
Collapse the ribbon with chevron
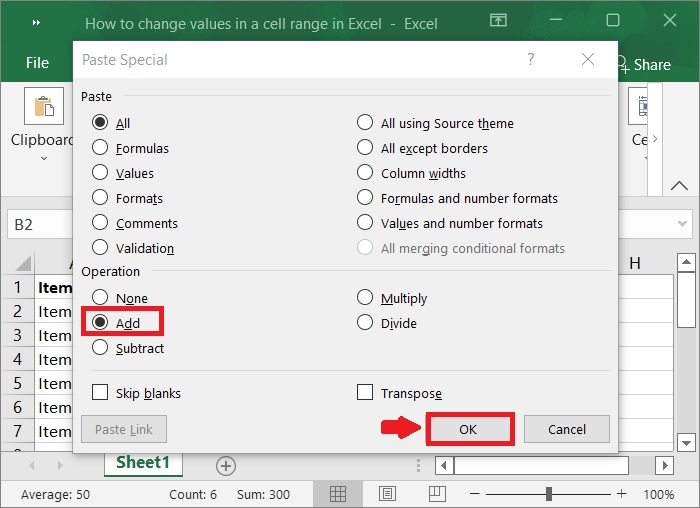click(x=679, y=186)
